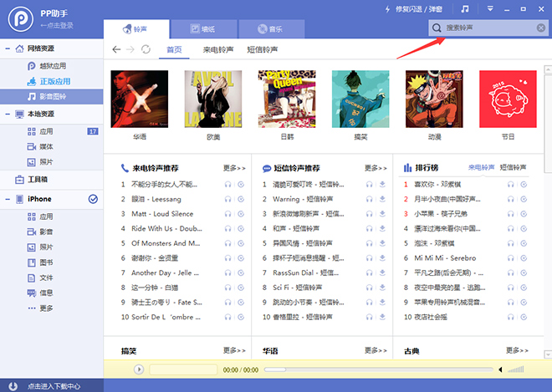The image size is (552, 392).
Task: Preview 'Matt - Loud Silence' with headphone icon
Action: coord(227,214)
